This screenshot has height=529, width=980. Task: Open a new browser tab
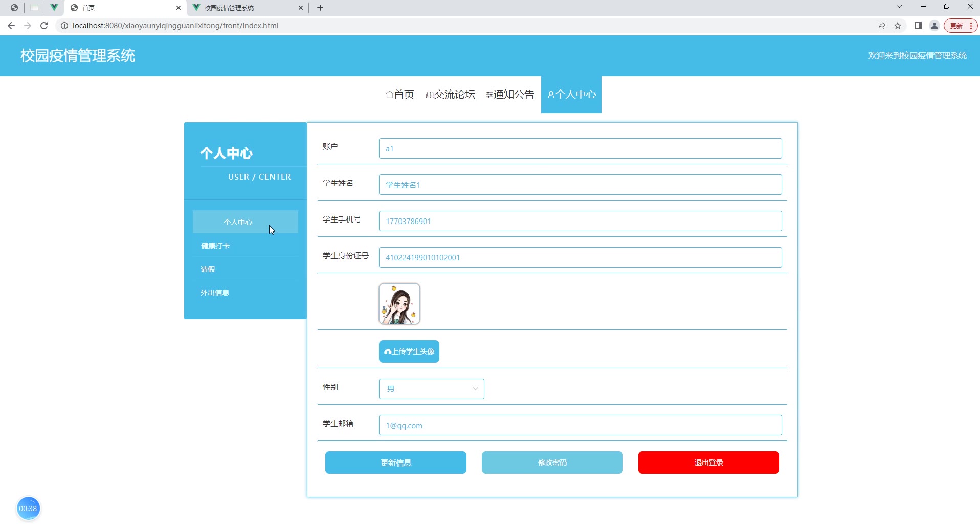[320, 8]
